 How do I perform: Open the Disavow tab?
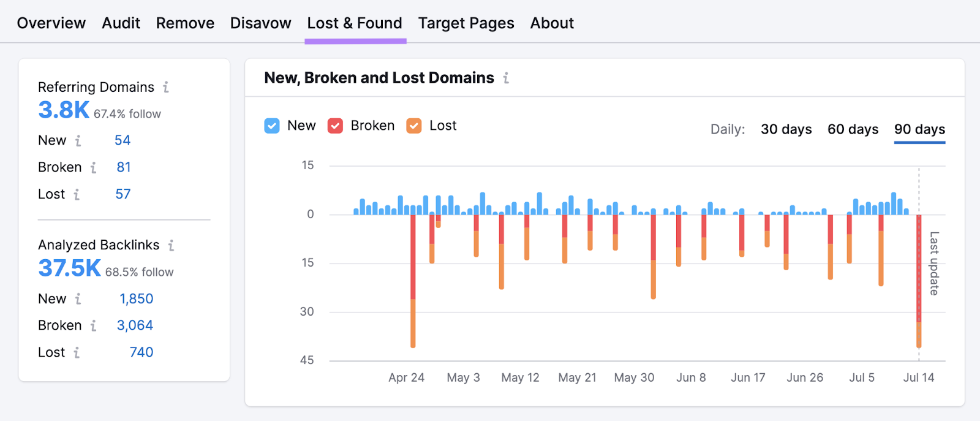coord(260,23)
